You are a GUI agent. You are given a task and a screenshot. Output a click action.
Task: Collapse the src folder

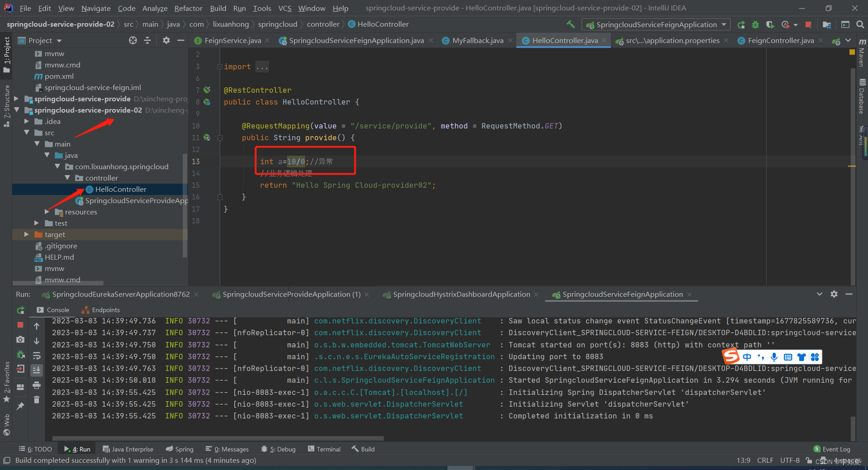click(x=27, y=133)
